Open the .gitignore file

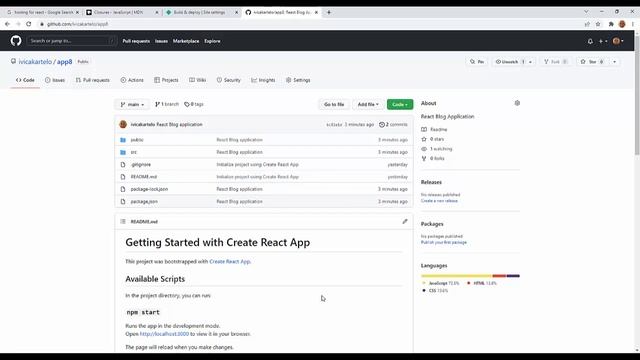[x=141, y=164]
